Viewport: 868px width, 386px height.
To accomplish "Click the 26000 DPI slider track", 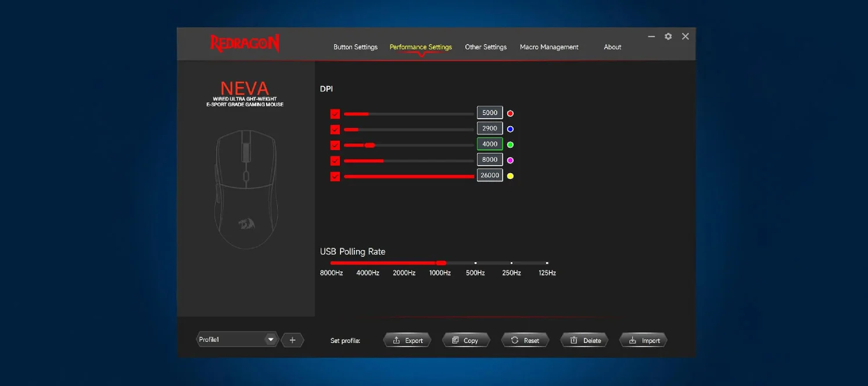I will click(x=409, y=176).
